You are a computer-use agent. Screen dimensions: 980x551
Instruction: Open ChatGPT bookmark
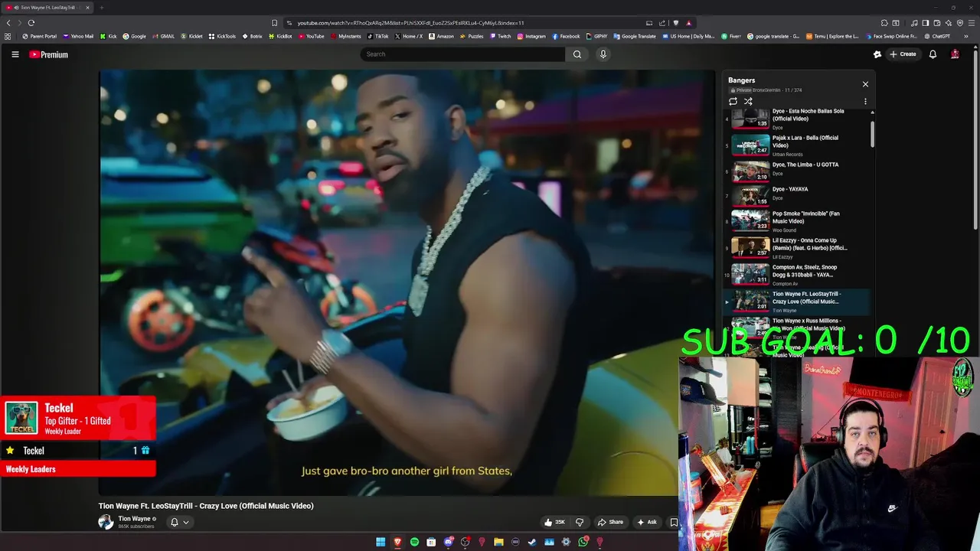[936, 36]
